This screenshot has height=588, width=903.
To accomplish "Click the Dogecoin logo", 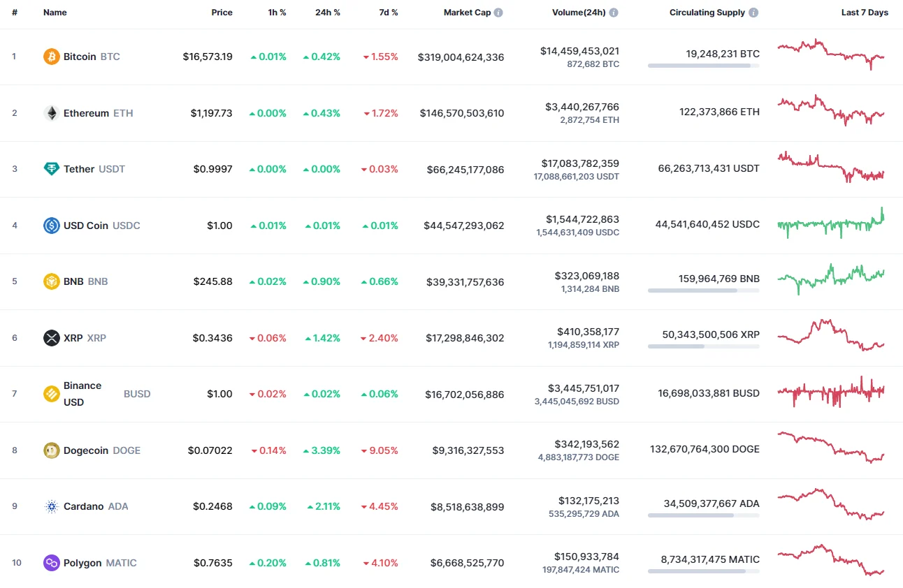I will coord(51,450).
